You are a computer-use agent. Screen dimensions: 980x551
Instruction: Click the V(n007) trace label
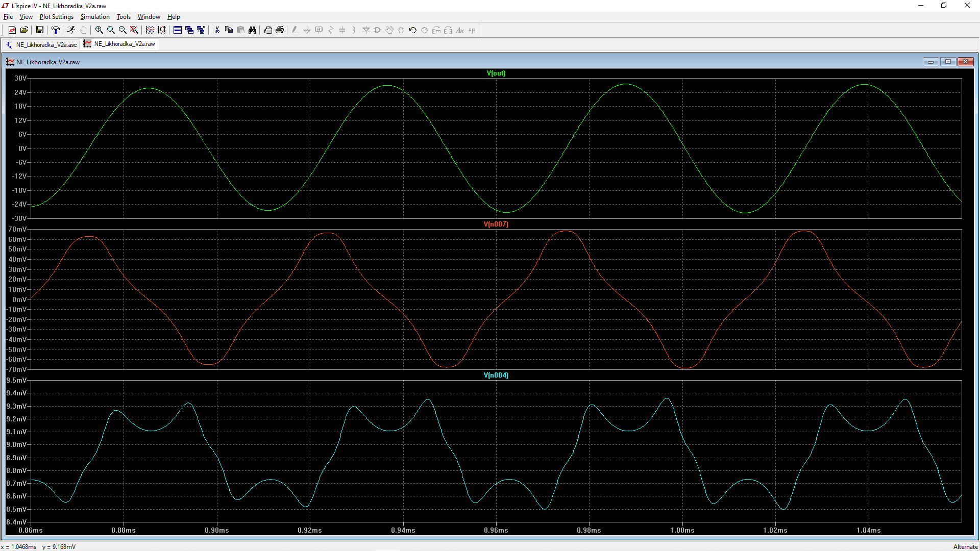(x=496, y=224)
